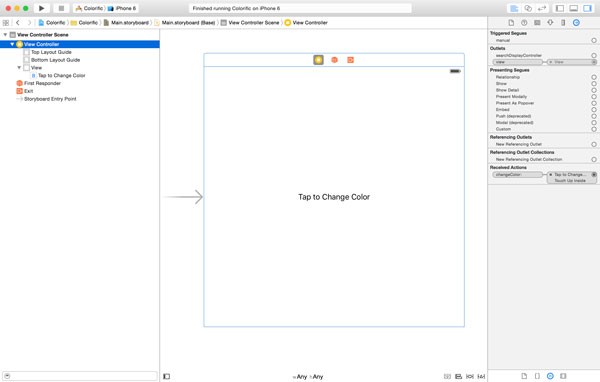This screenshot has width=600, height=382.
Task: Select View Controller in document outline
Action: 80,44
